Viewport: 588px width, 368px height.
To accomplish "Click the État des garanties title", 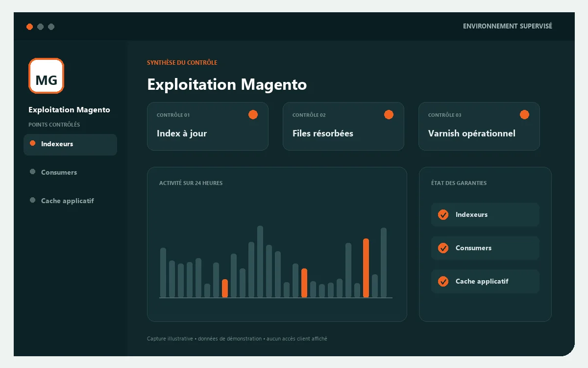I will point(459,183).
